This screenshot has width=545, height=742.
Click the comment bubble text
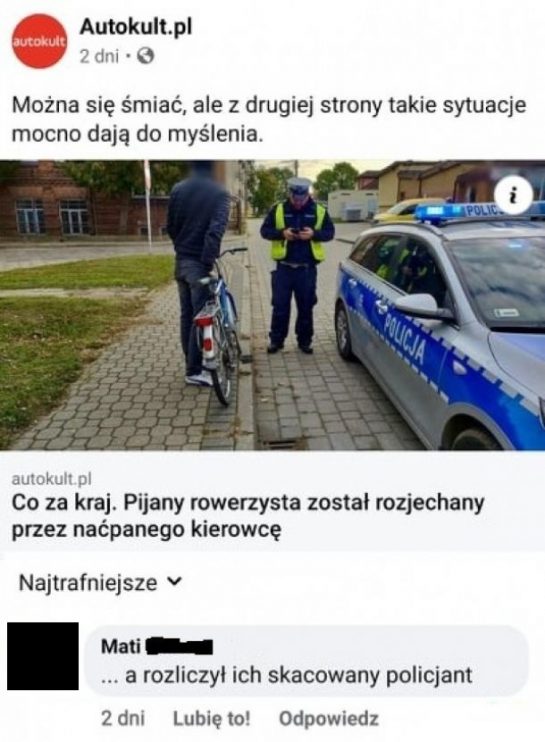point(287,675)
